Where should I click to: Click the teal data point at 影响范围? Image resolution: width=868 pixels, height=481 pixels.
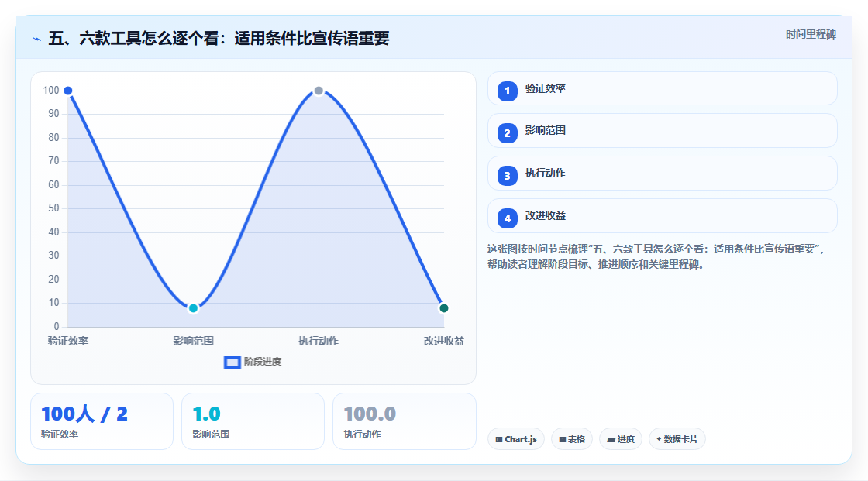(193, 308)
